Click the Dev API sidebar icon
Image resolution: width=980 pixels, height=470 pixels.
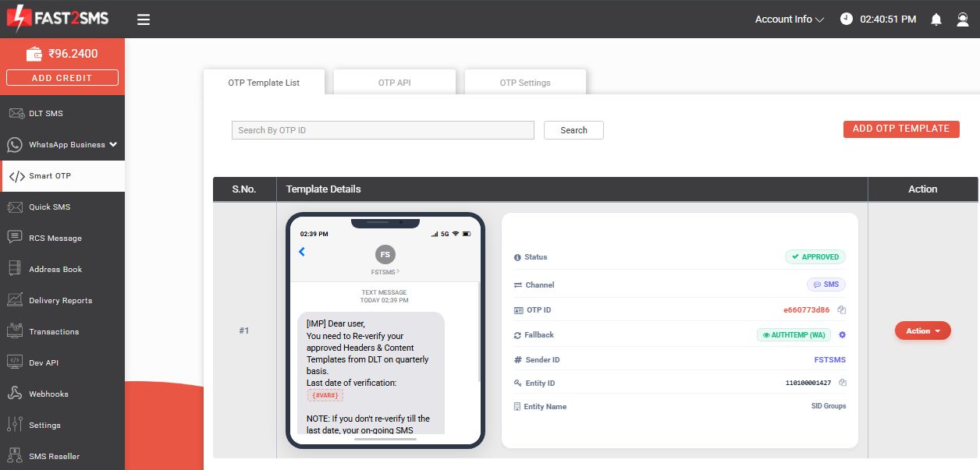point(15,362)
